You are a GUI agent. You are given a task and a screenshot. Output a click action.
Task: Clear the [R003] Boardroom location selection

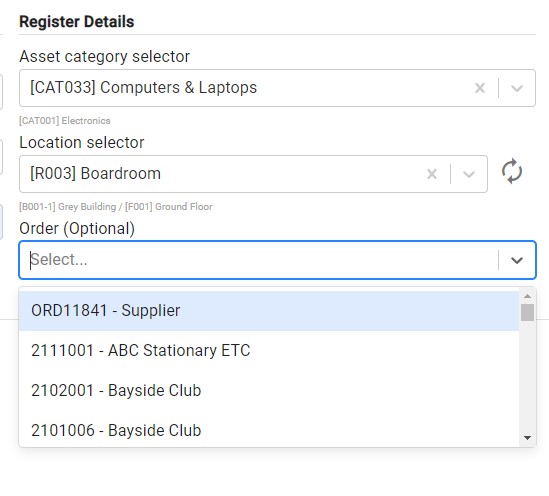[x=432, y=174]
